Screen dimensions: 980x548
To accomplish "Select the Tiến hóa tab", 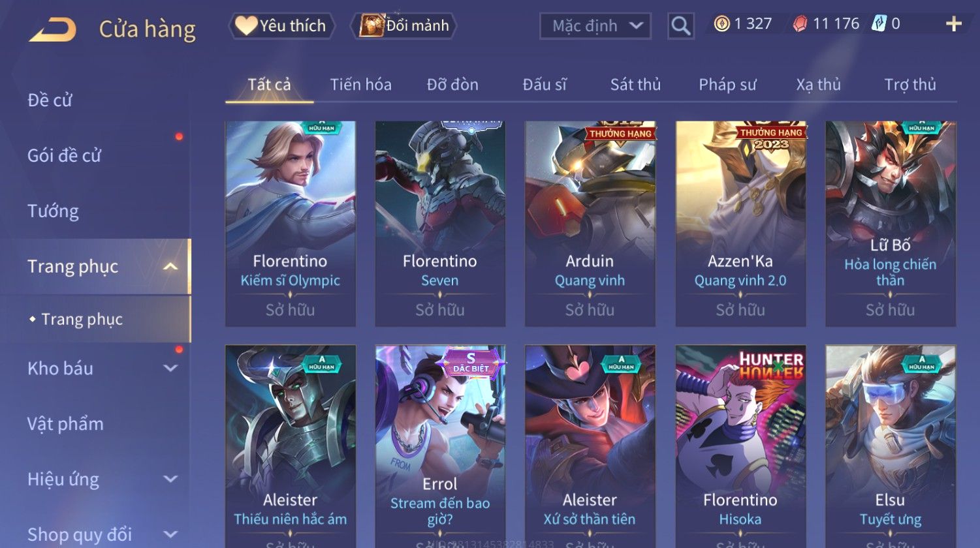I will coord(360,85).
